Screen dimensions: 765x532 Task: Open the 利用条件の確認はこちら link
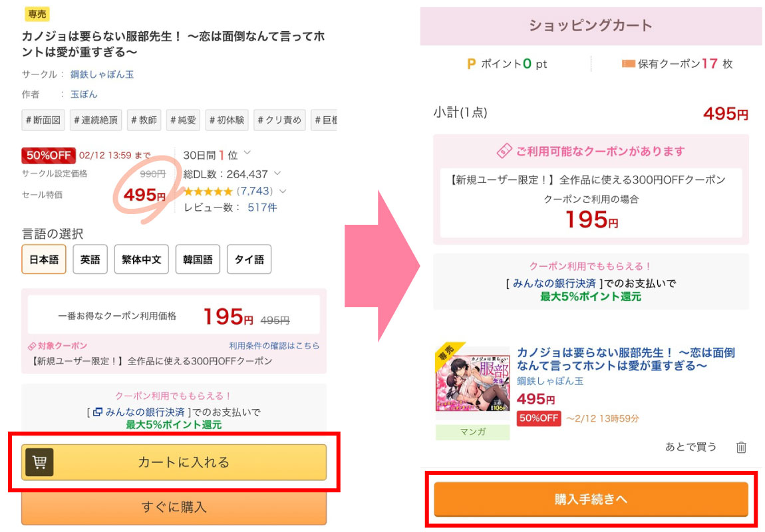pyautogui.click(x=274, y=346)
